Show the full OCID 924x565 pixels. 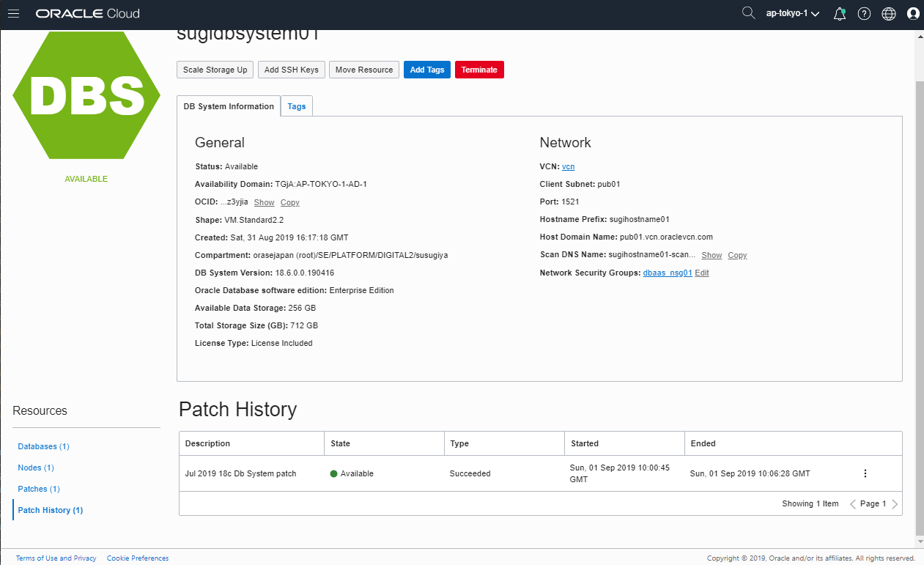pyautogui.click(x=265, y=202)
